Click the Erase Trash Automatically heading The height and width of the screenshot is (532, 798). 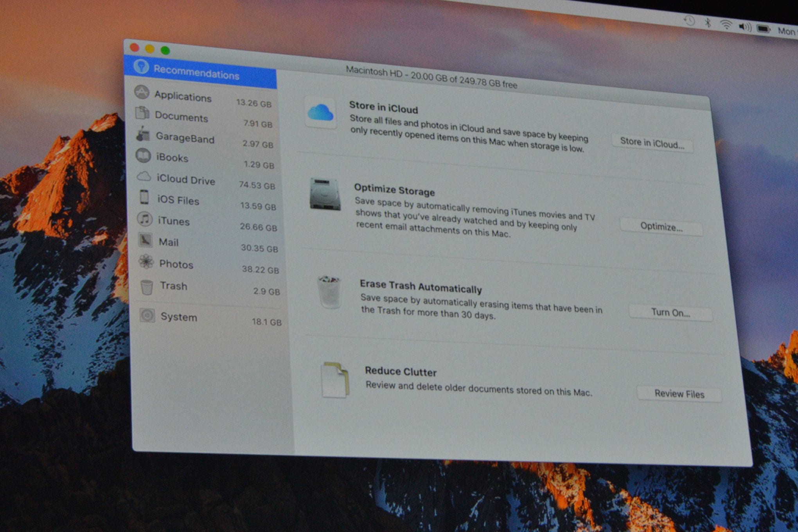click(421, 287)
